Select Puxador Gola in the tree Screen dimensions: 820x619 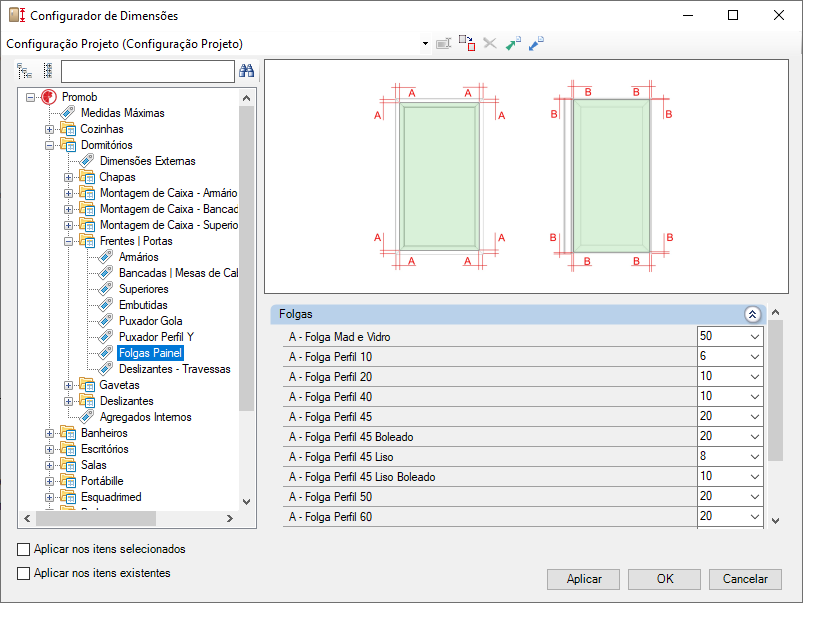[x=150, y=321]
